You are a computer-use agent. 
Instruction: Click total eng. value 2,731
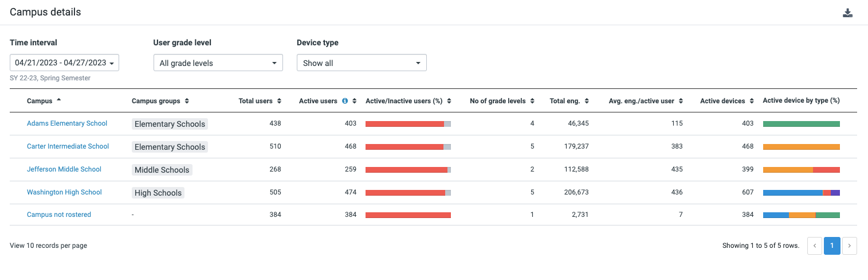pyautogui.click(x=580, y=215)
